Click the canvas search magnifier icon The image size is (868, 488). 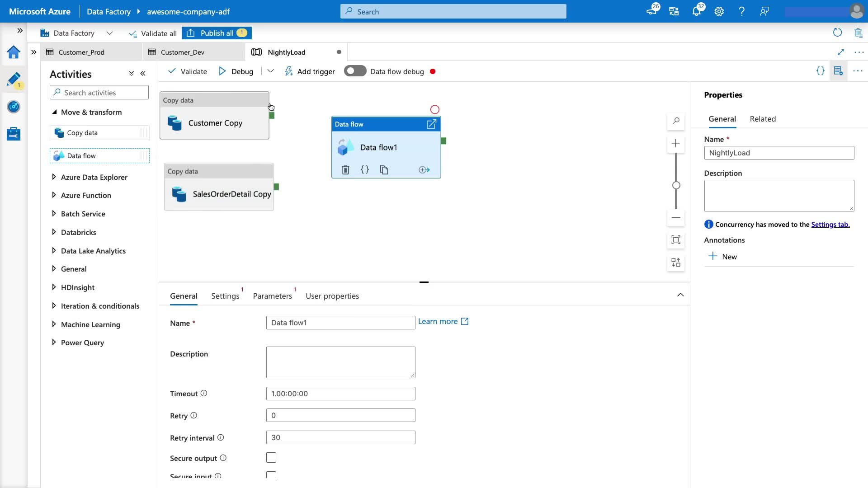[676, 121]
